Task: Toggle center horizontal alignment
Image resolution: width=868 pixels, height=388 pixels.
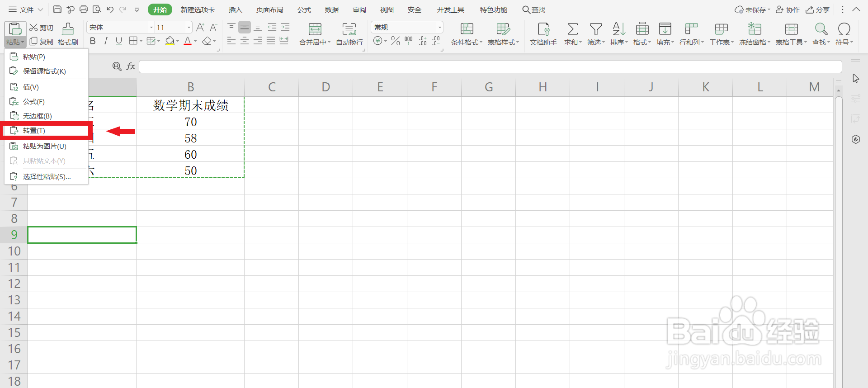Action: (245, 41)
